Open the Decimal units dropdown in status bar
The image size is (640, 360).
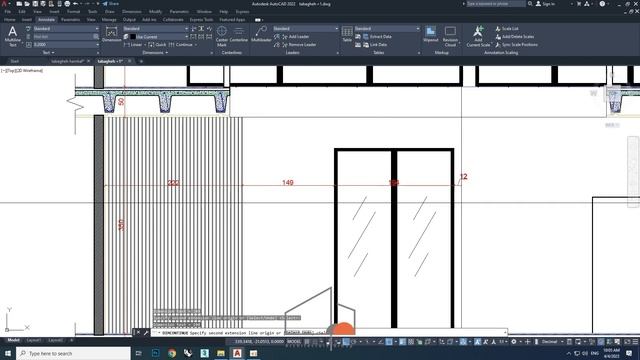click(552, 342)
